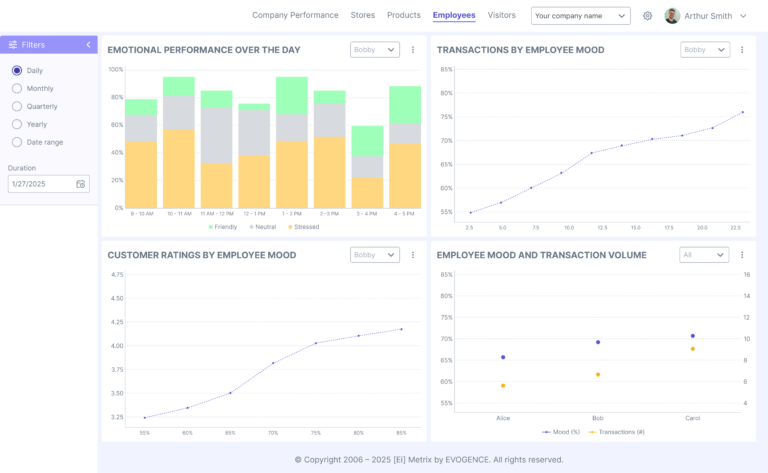Open kebab menu for Employee Mood and Transaction Volume
Viewport: 768px width, 473px height.
tap(743, 255)
